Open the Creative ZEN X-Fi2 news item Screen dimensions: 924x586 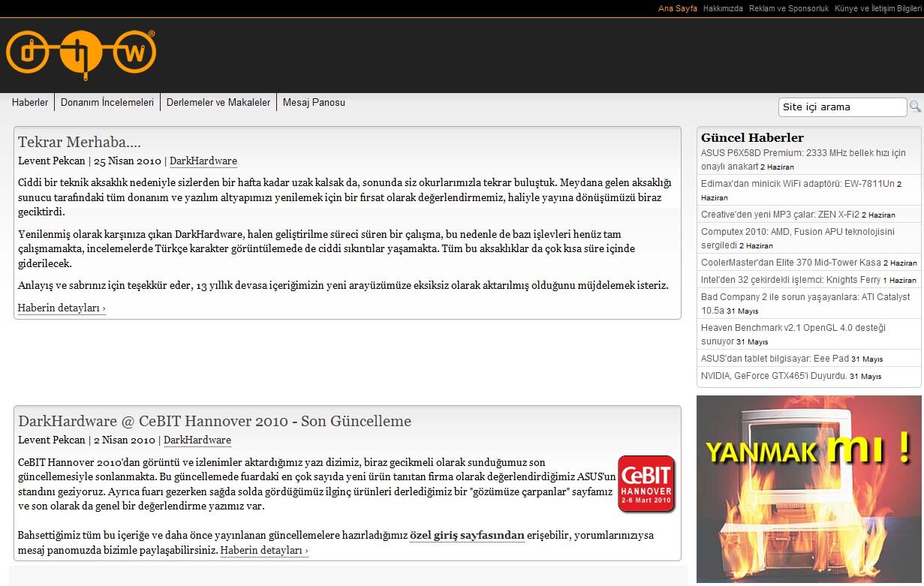click(x=780, y=215)
